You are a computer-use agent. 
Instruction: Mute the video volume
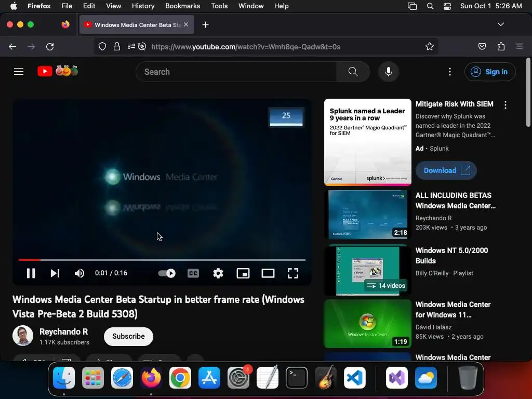point(79,273)
